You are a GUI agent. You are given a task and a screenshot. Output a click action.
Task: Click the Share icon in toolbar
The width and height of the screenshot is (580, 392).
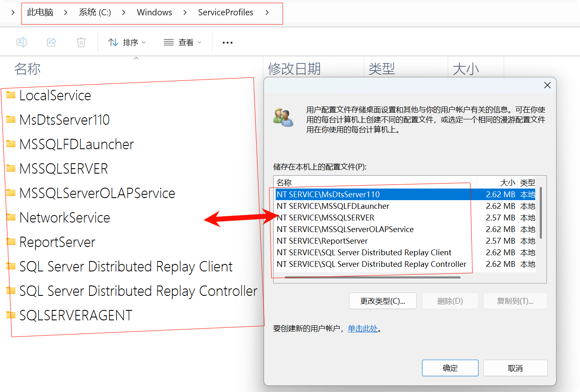[51, 42]
